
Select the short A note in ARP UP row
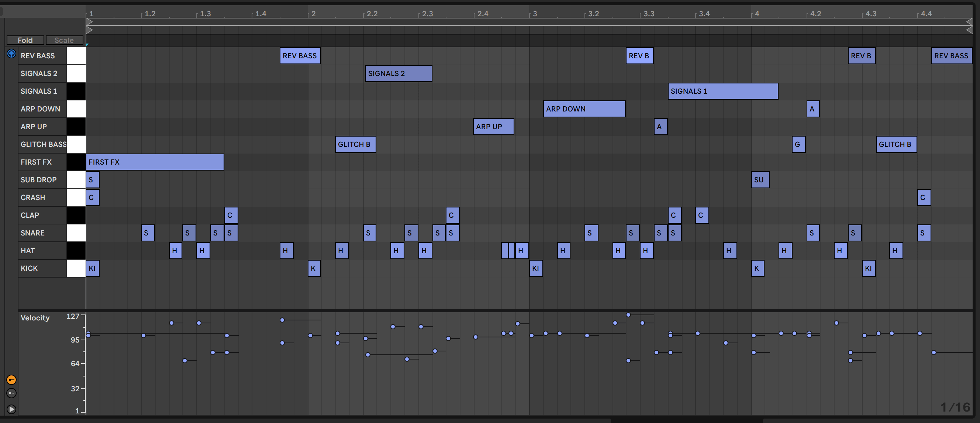pos(661,126)
